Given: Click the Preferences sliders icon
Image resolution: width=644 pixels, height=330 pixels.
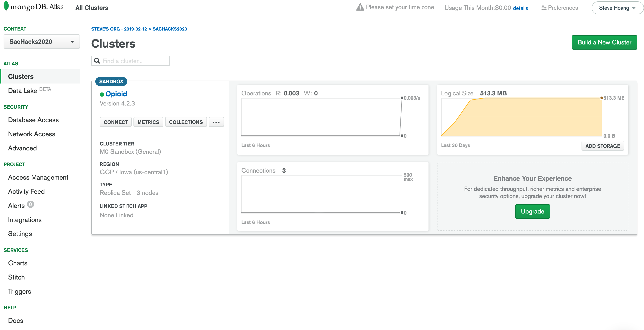Looking at the screenshot, I should 544,8.
